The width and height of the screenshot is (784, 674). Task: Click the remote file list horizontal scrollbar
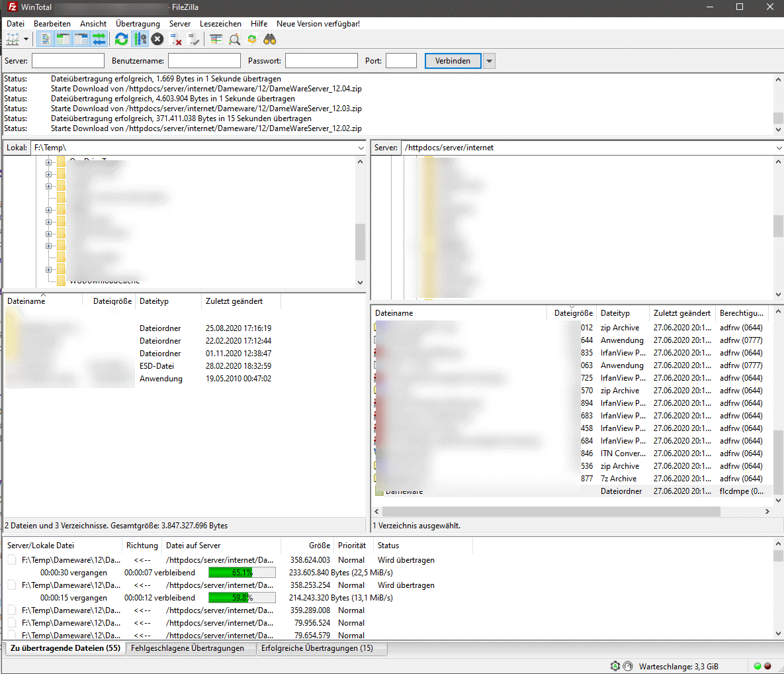(x=550, y=512)
